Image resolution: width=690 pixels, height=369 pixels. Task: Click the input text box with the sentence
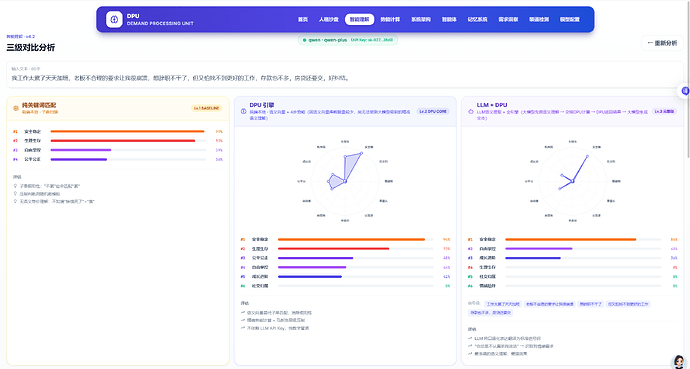(x=345, y=75)
